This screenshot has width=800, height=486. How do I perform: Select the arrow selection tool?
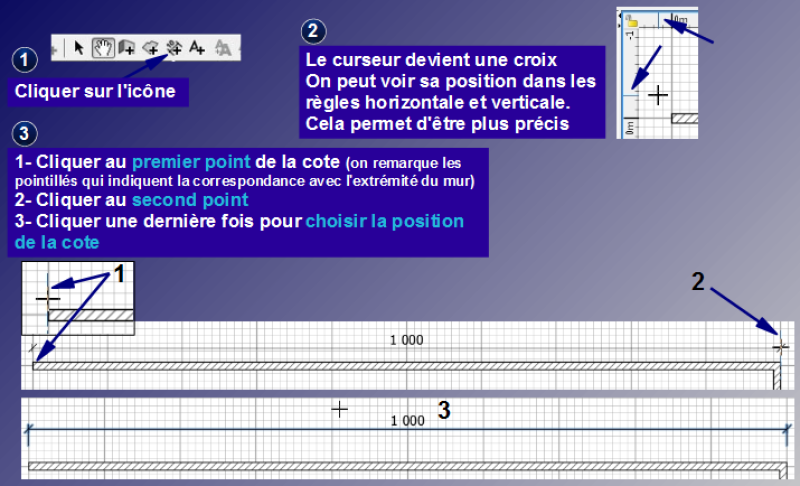tap(80, 46)
